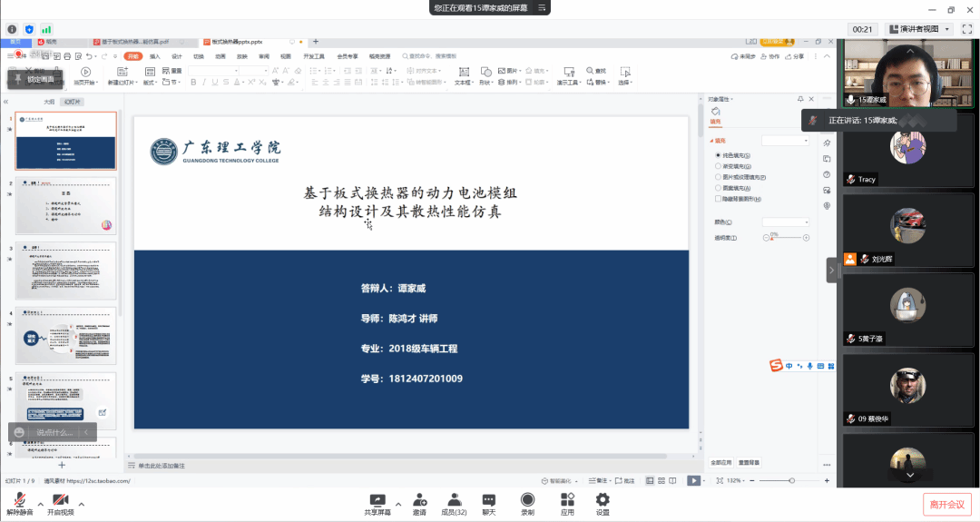The width and height of the screenshot is (980, 522).
Task: Open the 应用 apps icon
Action: pos(567,500)
